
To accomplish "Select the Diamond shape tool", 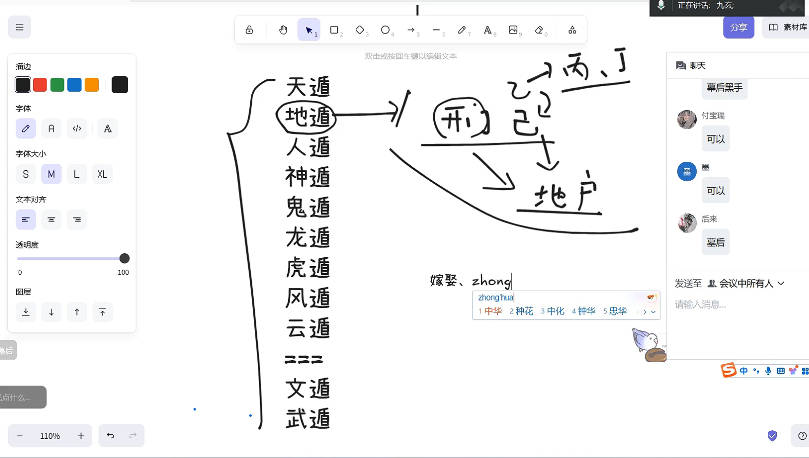I will pyautogui.click(x=360, y=30).
